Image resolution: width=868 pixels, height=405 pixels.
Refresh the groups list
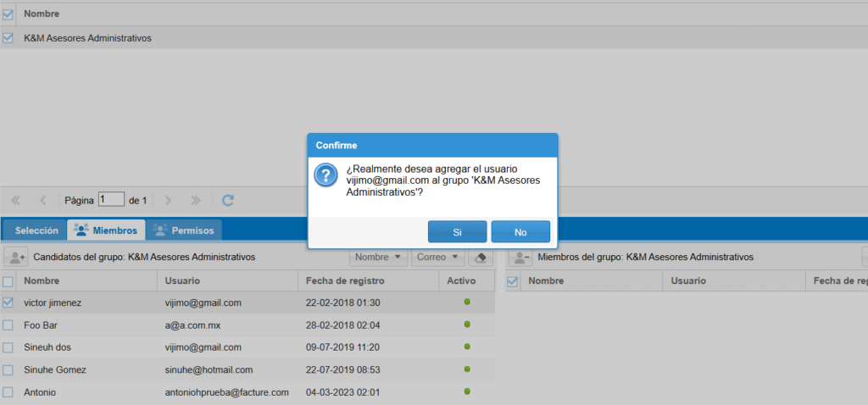click(227, 200)
